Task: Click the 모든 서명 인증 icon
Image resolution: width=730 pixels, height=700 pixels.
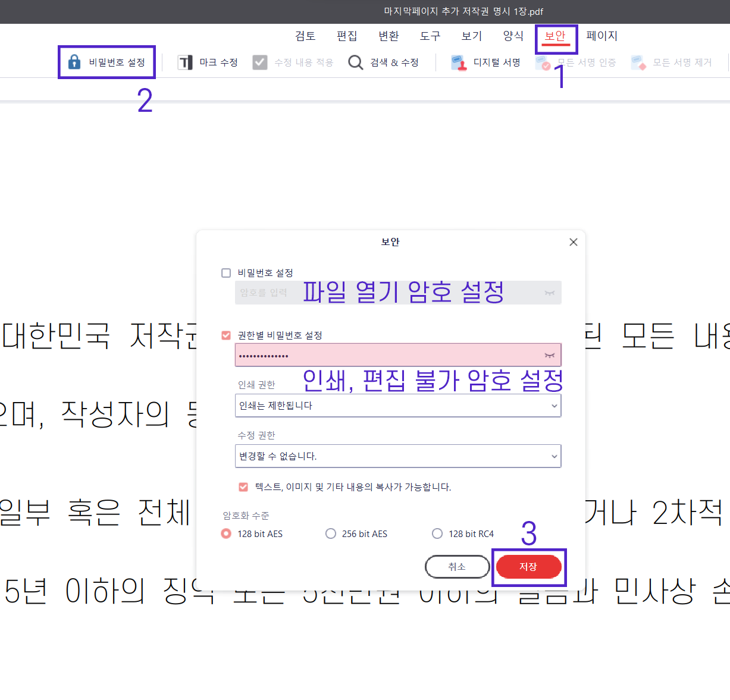Action: 543,63
